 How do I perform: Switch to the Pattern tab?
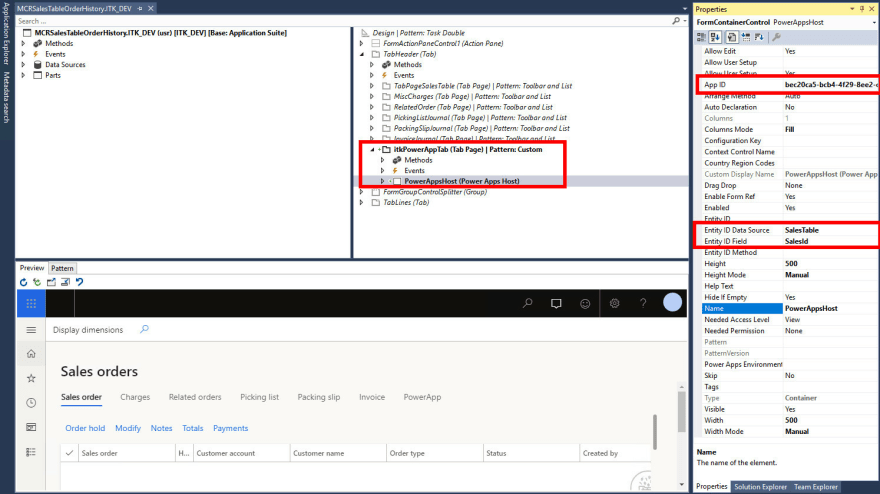tap(62, 268)
